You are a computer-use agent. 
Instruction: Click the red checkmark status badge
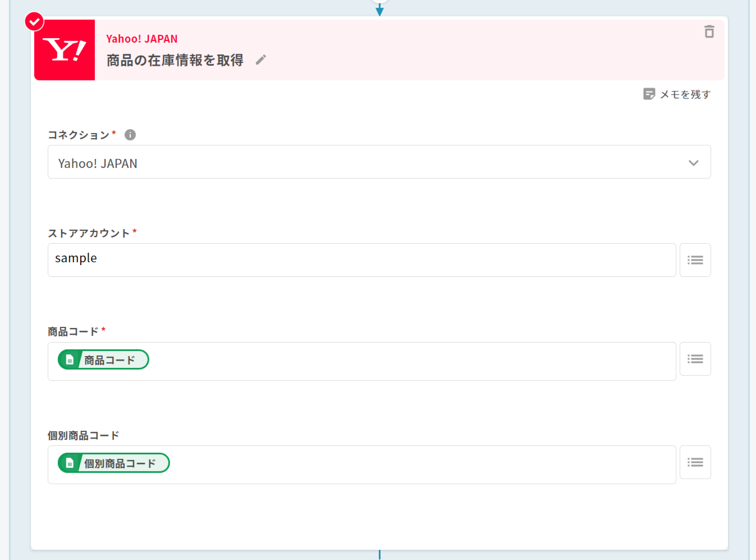pos(34,22)
